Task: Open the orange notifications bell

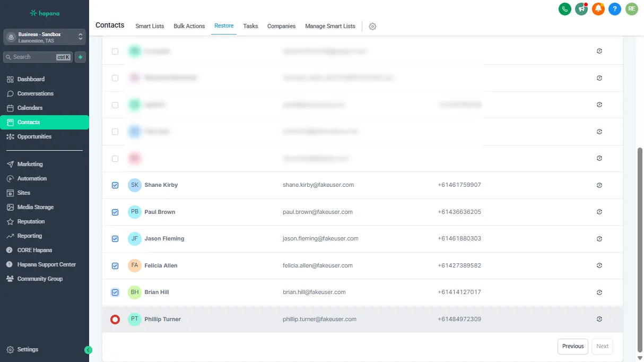Action: [598, 8]
